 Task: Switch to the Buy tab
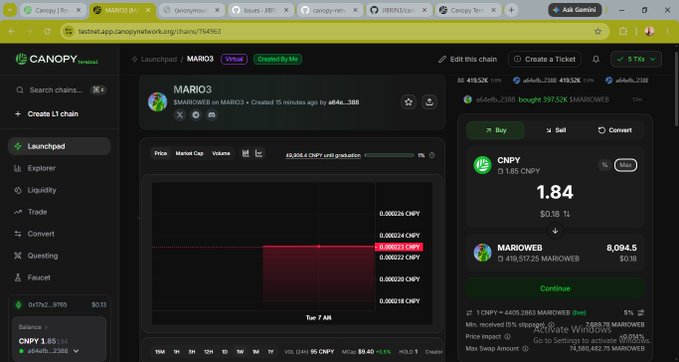pyautogui.click(x=495, y=130)
